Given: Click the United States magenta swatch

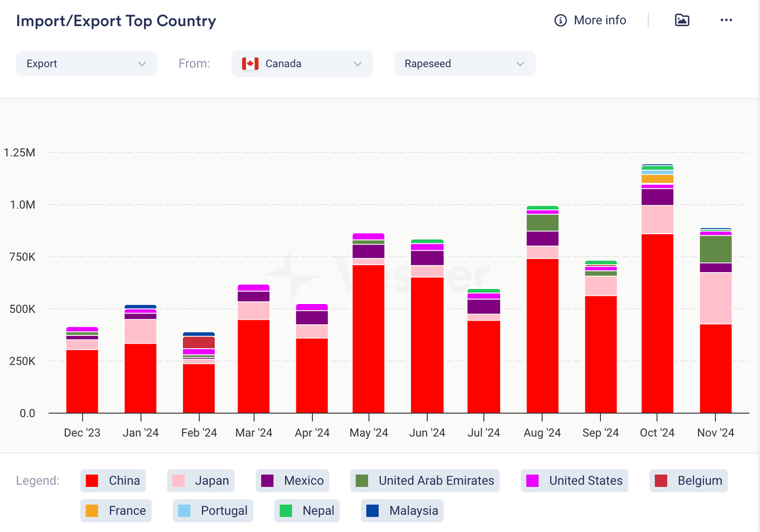Looking at the screenshot, I should click(532, 481).
